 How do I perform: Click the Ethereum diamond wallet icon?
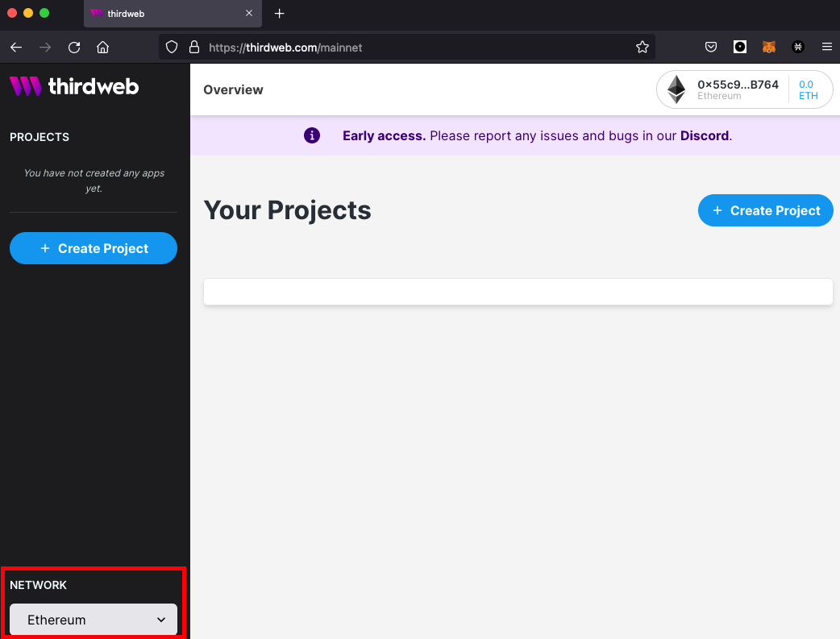pos(676,89)
